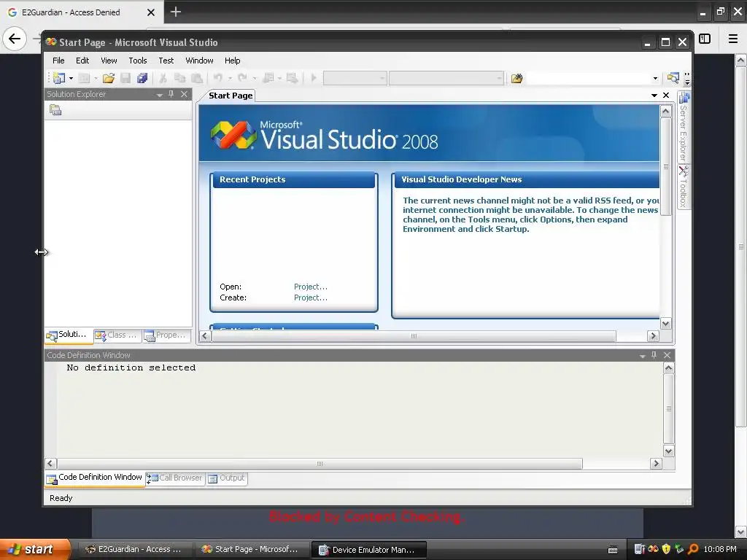
Task: Close the Solution Explorer panel
Action: tap(184, 94)
